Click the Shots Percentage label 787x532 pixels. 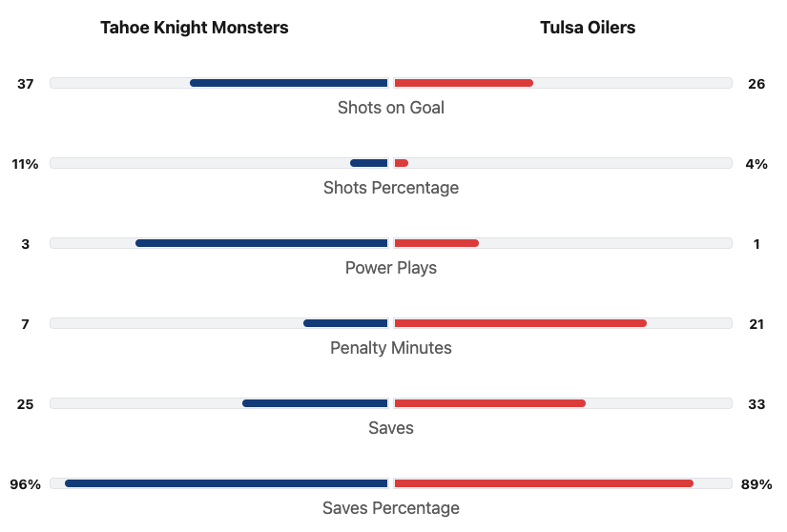pyautogui.click(x=391, y=188)
